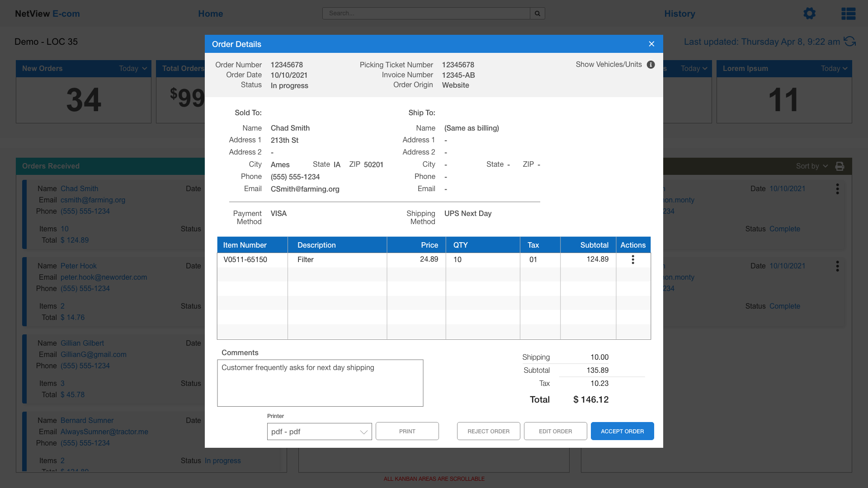This screenshot has width=868, height=488.
Task: Click Peter Hook name link
Action: point(78,266)
